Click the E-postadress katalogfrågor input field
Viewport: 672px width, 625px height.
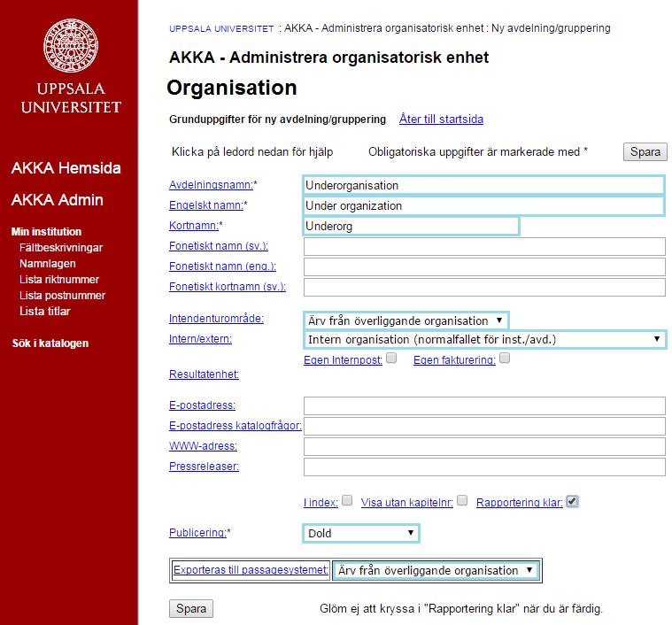(x=484, y=426)
